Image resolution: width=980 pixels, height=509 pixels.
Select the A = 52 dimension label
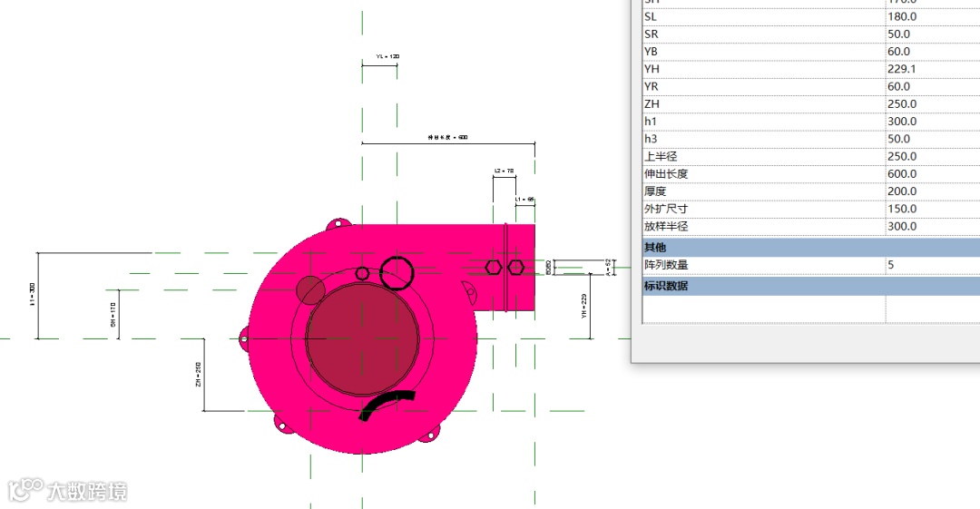point(608,267)
